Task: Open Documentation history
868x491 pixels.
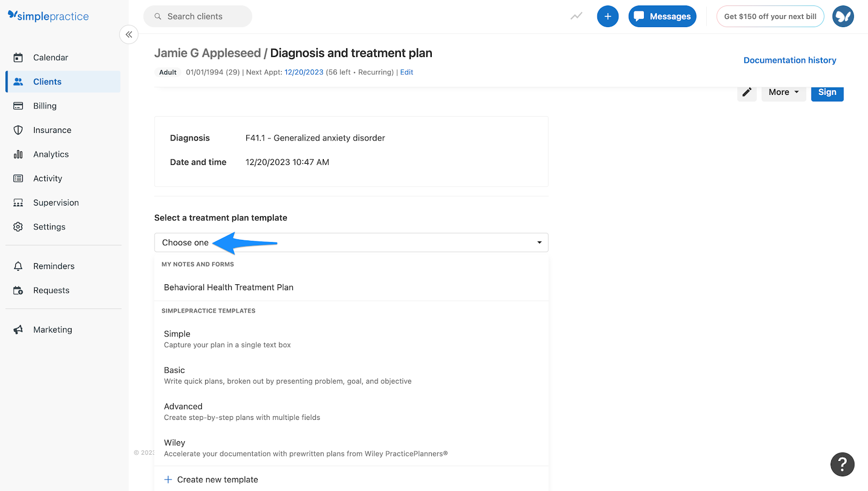Action: coord(789,60)
